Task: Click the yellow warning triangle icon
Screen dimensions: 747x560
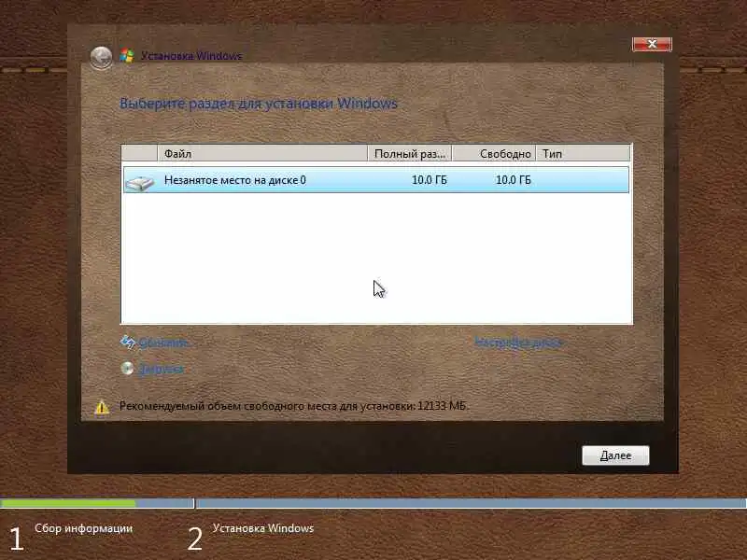Action: pos(102,407)
